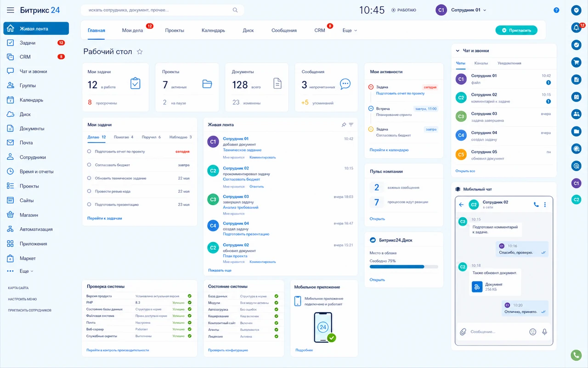
Task: Open the document icon in the right rail
Action: point(576,80)
